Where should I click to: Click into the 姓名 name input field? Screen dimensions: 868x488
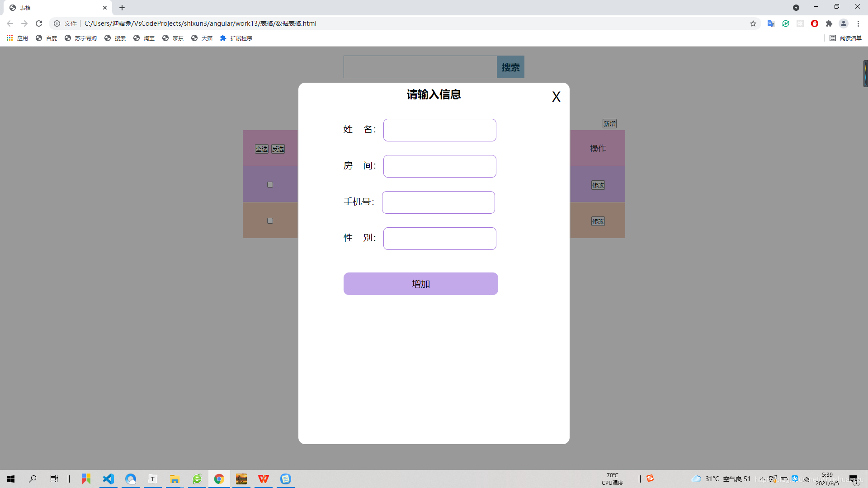tap(439, 130)
